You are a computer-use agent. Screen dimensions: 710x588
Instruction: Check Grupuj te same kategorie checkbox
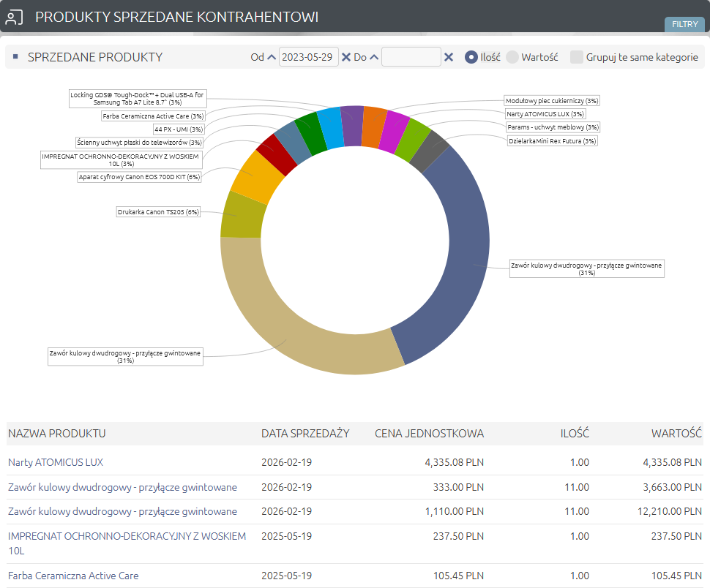(577, 57)
